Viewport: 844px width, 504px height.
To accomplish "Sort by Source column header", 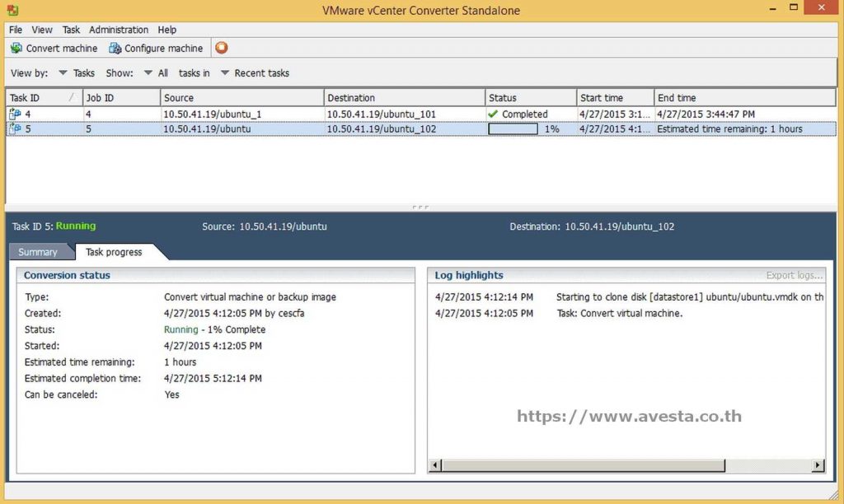I will tap(242, 97).
